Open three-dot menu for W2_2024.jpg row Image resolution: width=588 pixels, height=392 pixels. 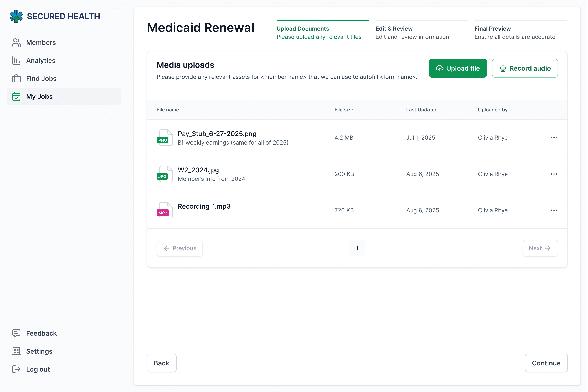click(x=554, y=174)
